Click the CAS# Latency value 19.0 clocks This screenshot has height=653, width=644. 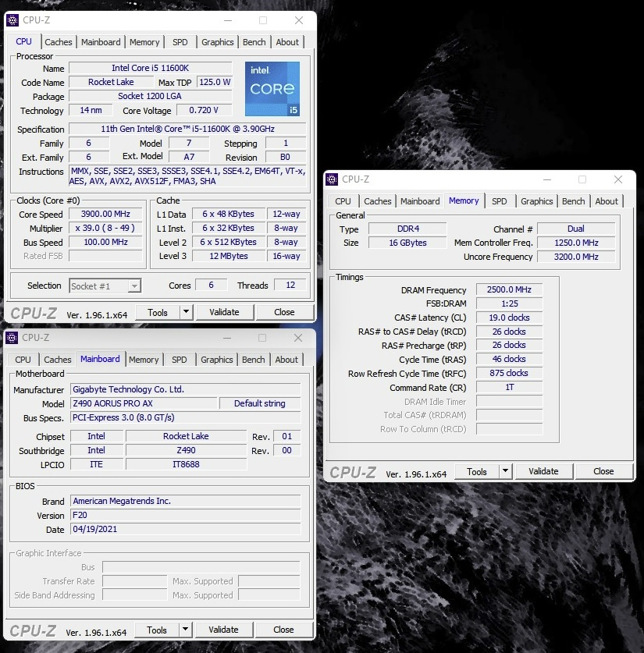pyautogui.click(x=509, y=318)
